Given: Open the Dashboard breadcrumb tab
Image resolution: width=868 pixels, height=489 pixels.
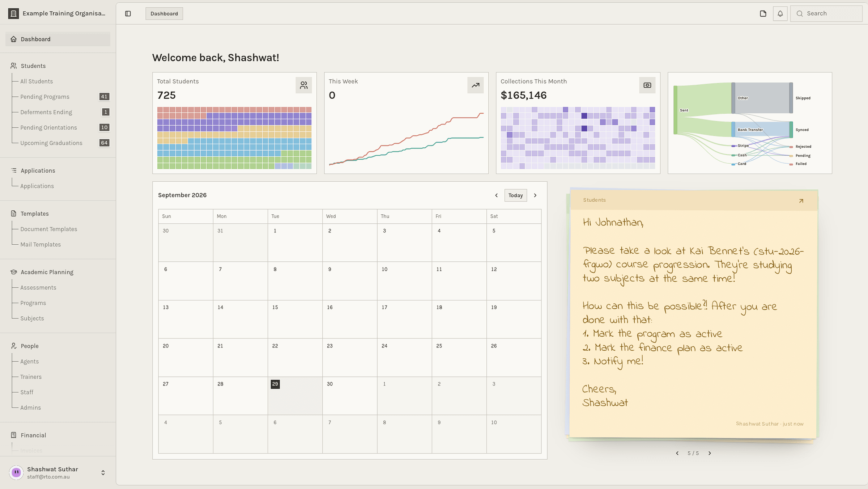Looking at the screenshot, I should (x=164, y=13).
